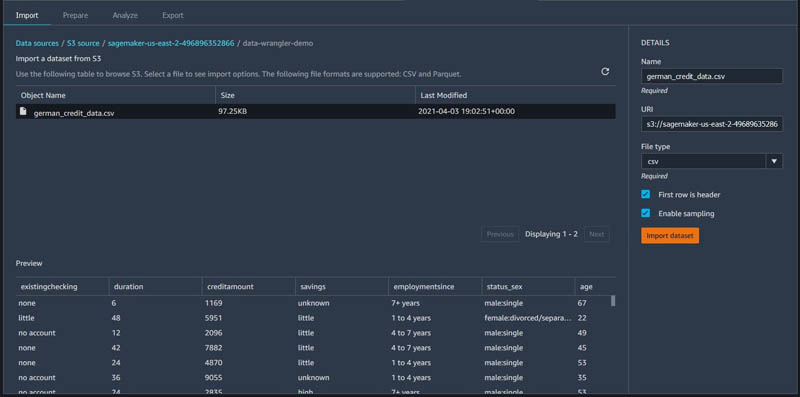Viewport: 800px width, 397px height.
Task: Click the Next pagination button
Action: [596, 234]
